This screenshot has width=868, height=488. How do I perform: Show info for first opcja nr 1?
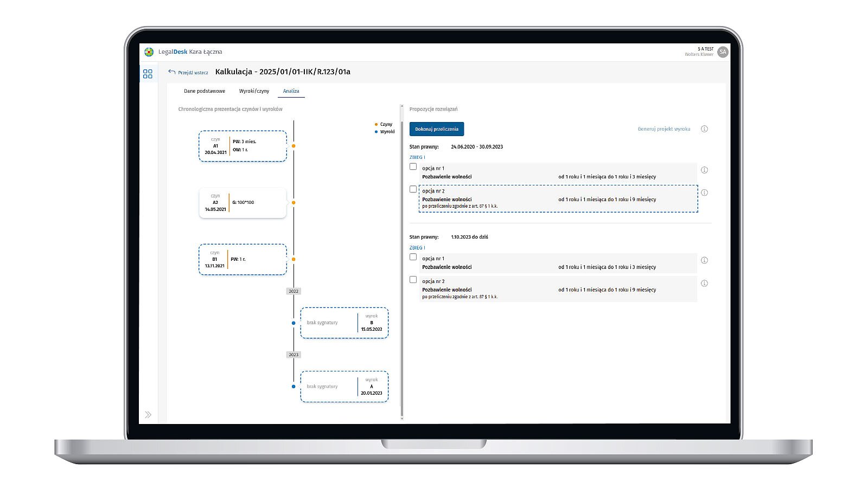click(x=704, y=170)
